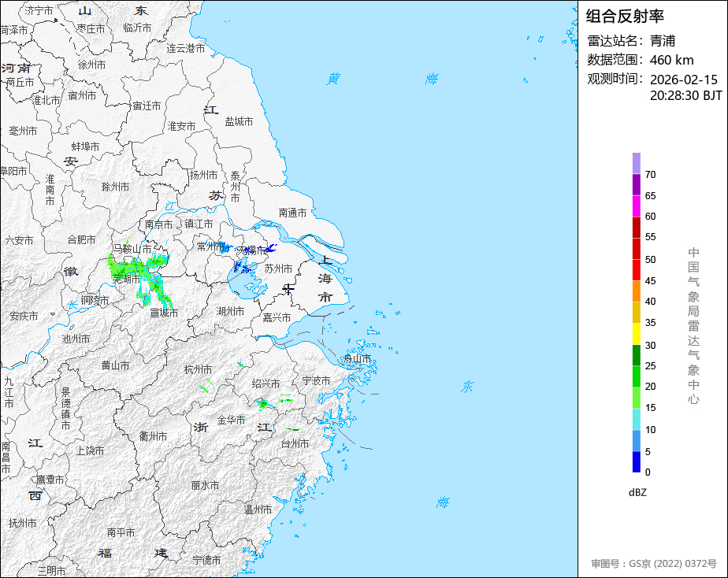Click the 东海 sea label
This screenshot has height=578, width=728.
coord(455,444)
